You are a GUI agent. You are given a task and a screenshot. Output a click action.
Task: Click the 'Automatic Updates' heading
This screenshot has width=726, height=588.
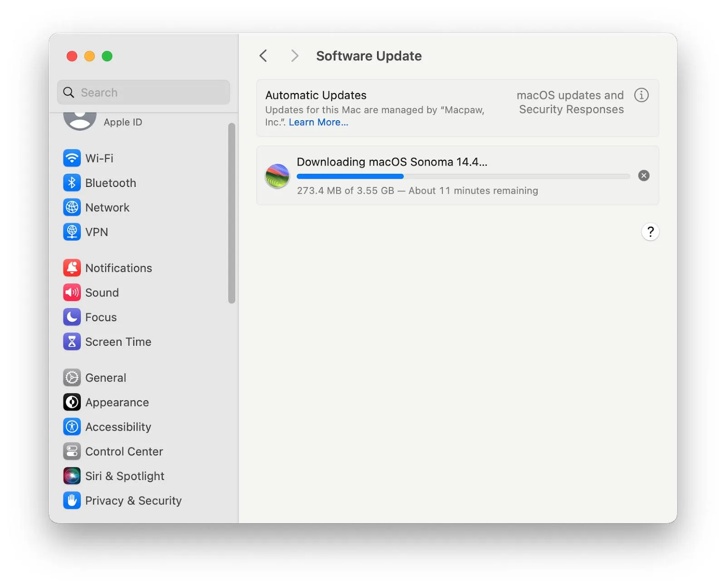[316, 95]
